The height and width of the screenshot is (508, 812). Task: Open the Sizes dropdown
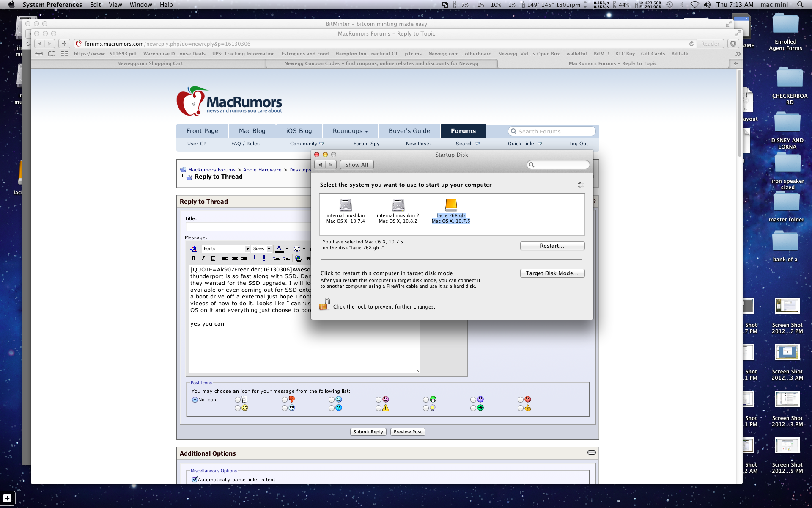[x=261, y=248]
